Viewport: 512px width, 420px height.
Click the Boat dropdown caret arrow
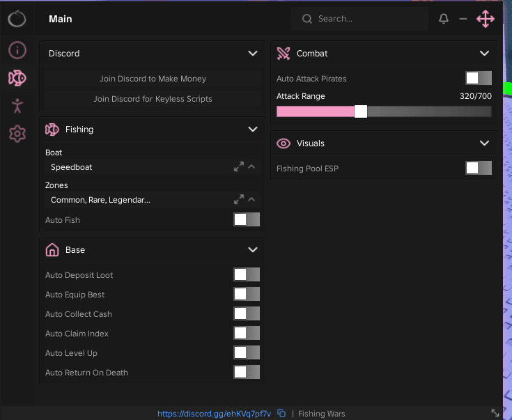[251, 166]
